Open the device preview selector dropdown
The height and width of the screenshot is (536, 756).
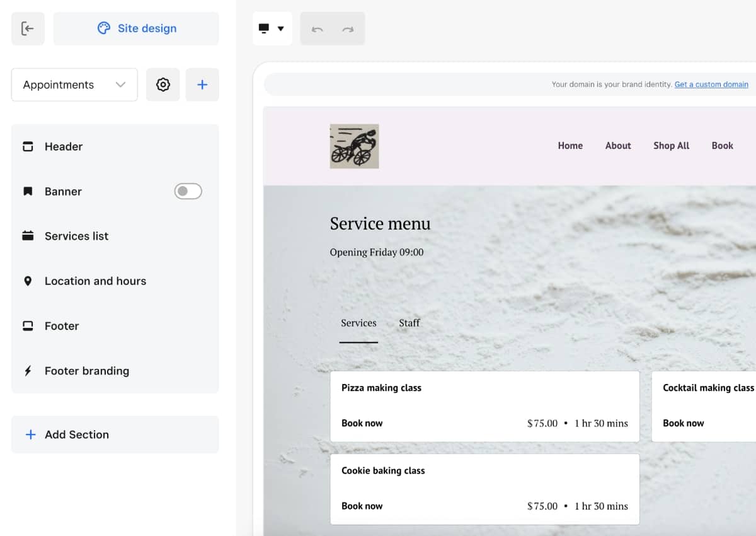pyautogui.click(x=272, y=28)
